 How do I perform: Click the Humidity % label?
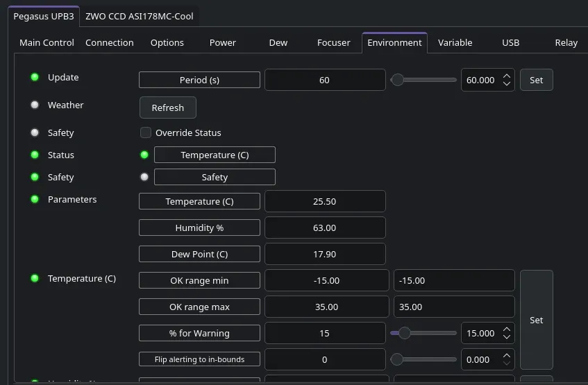point(199,228)
